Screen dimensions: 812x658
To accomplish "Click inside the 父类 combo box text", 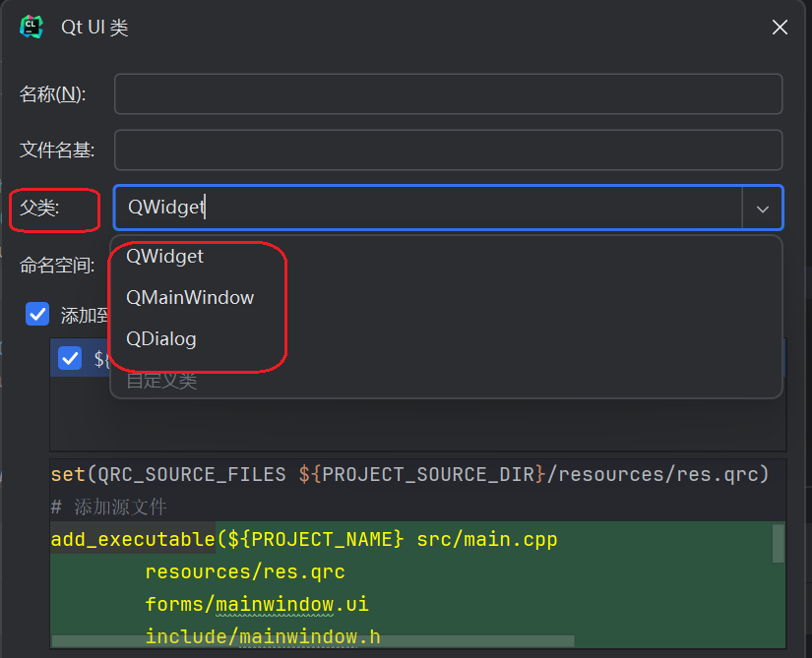I will 428,208.
